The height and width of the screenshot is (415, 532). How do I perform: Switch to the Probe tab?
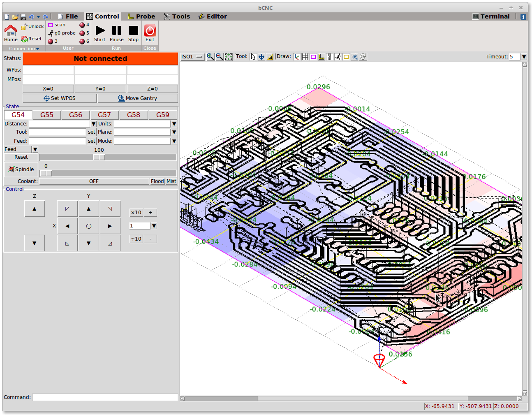(141, 16)
